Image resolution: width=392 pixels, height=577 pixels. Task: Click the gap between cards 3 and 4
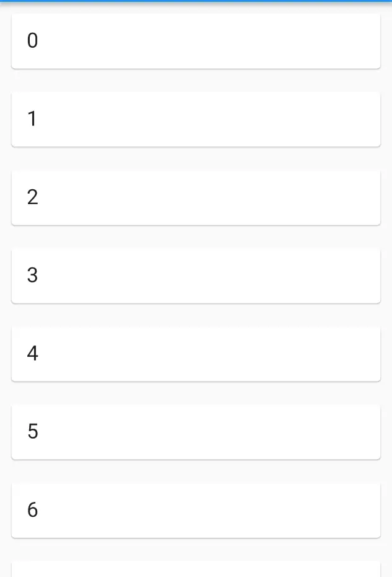pyautogui.click(x=196, y=315)
